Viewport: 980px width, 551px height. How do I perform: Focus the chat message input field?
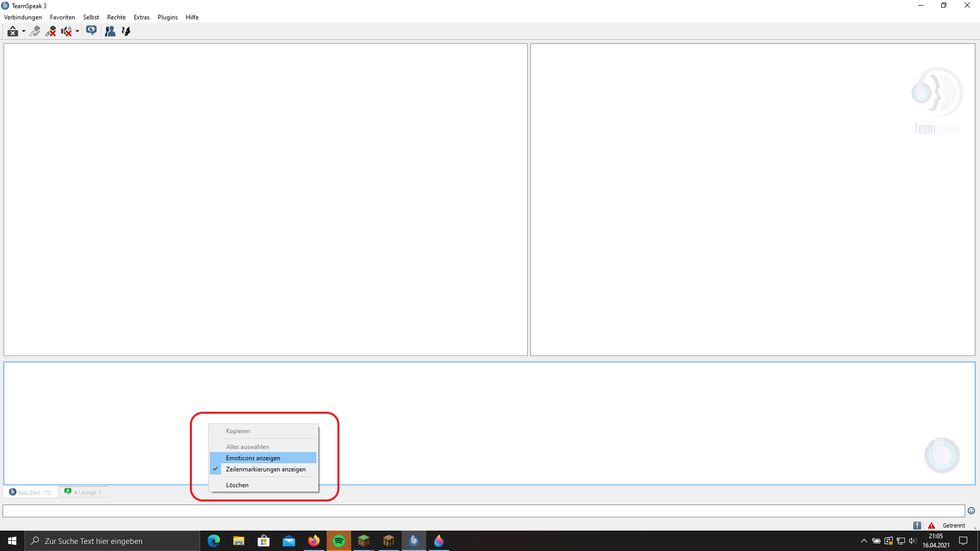(483, 511)
